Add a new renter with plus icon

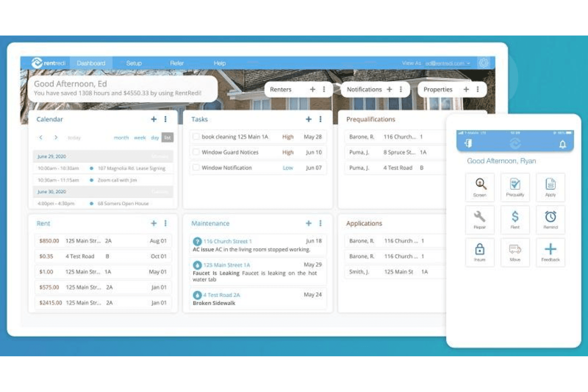coord(313,89)
